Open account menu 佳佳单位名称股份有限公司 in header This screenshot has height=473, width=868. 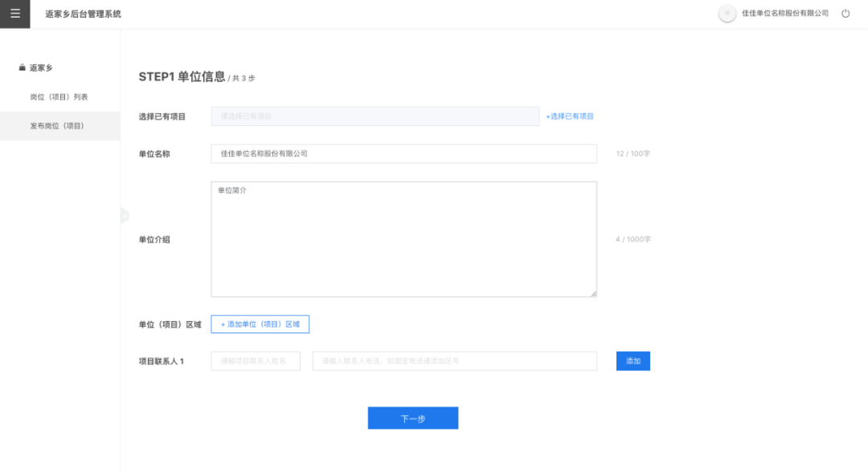coord(784,14)
